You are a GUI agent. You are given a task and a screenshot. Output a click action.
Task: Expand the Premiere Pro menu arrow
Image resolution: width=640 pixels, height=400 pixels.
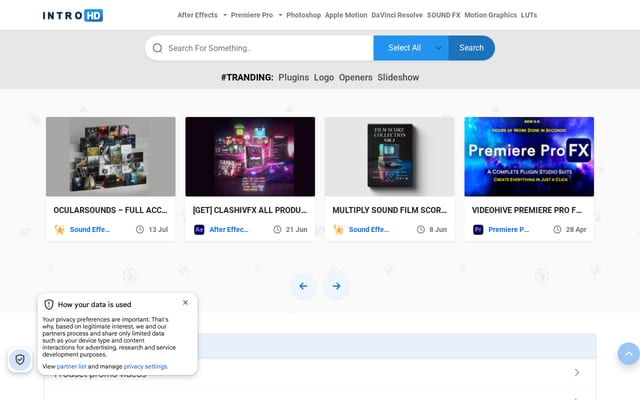pyautogui.click(x=280, y=15)
